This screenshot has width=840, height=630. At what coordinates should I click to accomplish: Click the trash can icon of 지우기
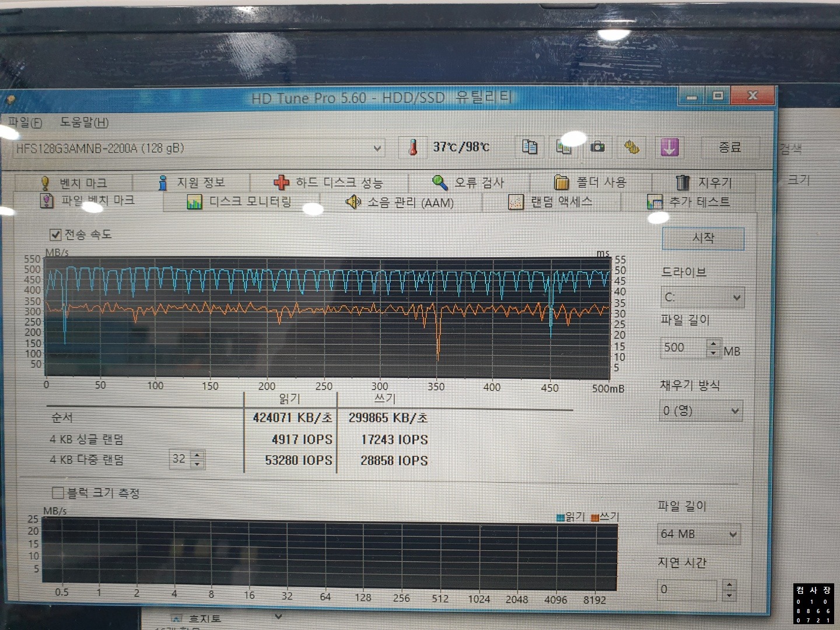coord(682,183)
